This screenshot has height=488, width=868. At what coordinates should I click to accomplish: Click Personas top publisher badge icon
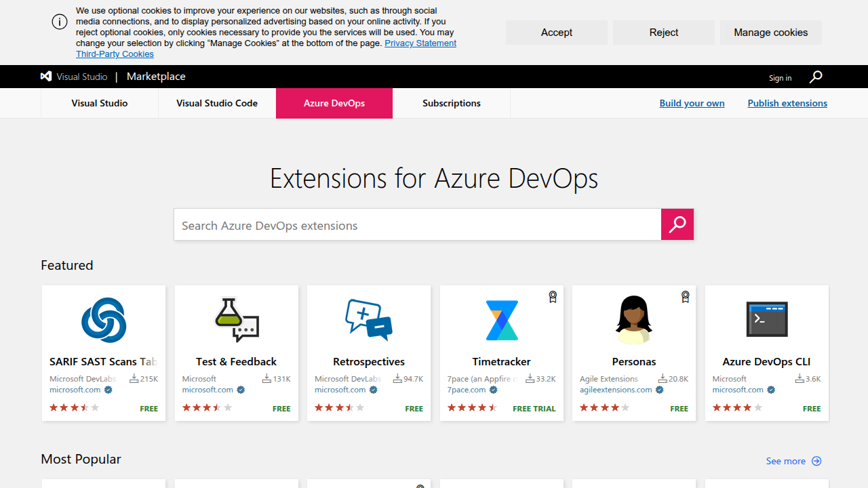pyautogui.click(x=686, y=297)
